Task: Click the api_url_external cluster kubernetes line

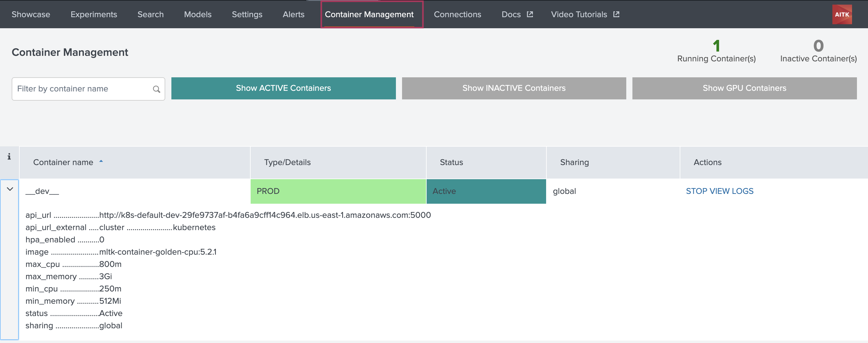Action: coord(120,228)
